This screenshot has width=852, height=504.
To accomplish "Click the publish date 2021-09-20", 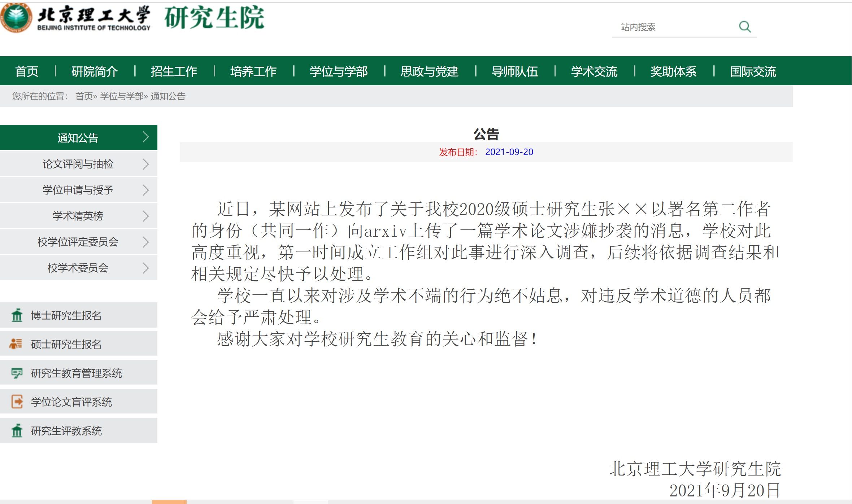I will tap(509, 152).
